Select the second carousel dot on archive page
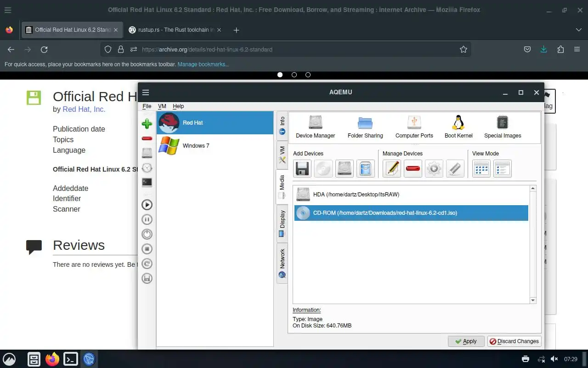This screenshot has width=588, height=368. (294, 75)
